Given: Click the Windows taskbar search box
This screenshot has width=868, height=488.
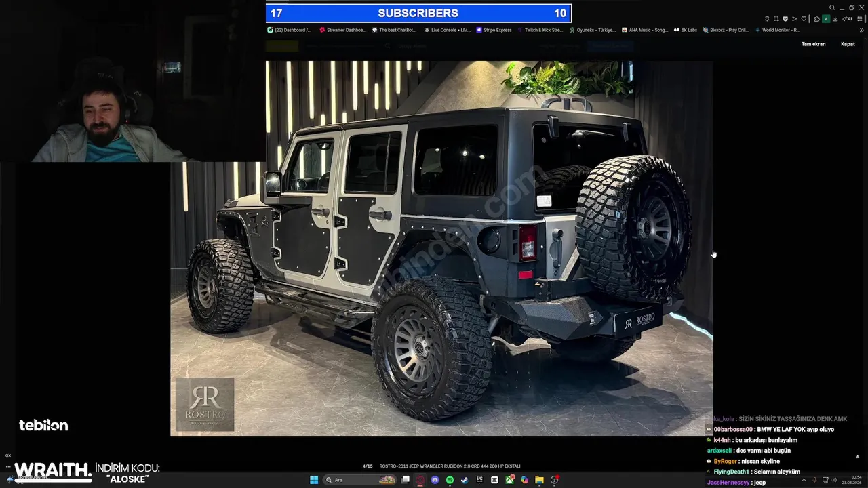Looking at the screenshot, I should pyautogui.click(x=360, y=480).
